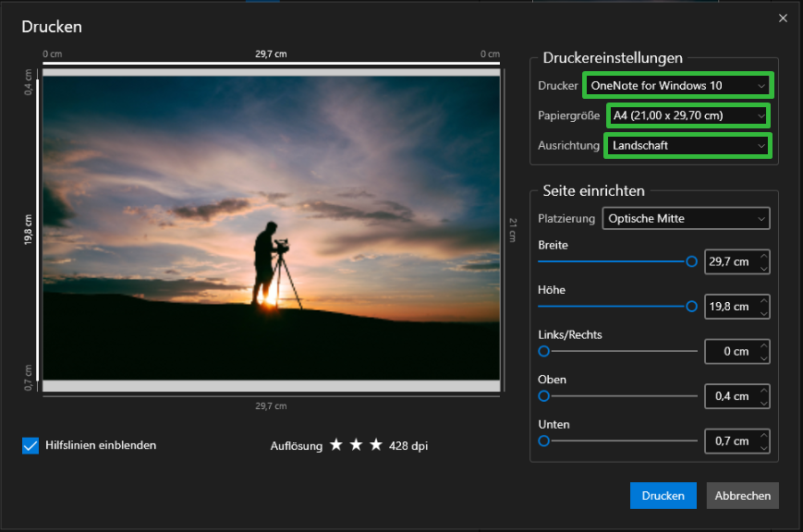
Task: Toggle Hilfslinien einblenden checkbox
Action: (x=30, y=445)
